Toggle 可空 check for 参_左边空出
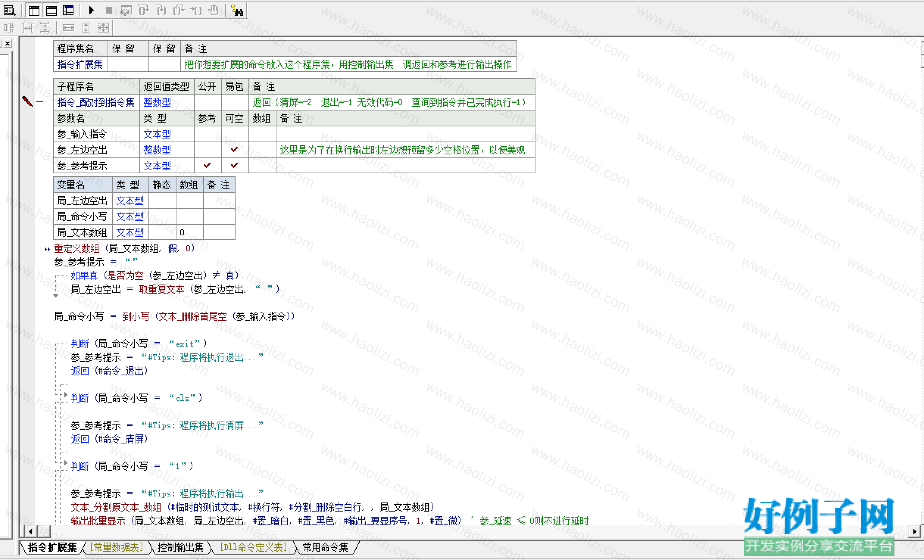This screenshot has width=924, height=560. pyautogui.click(x=234, y=149)
